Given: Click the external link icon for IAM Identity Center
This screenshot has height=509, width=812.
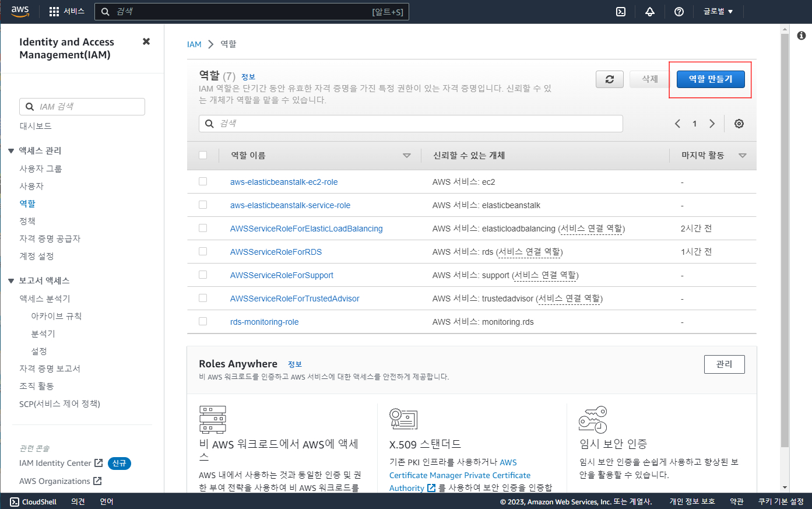Looking at the screenshot, I should [99, 463].
